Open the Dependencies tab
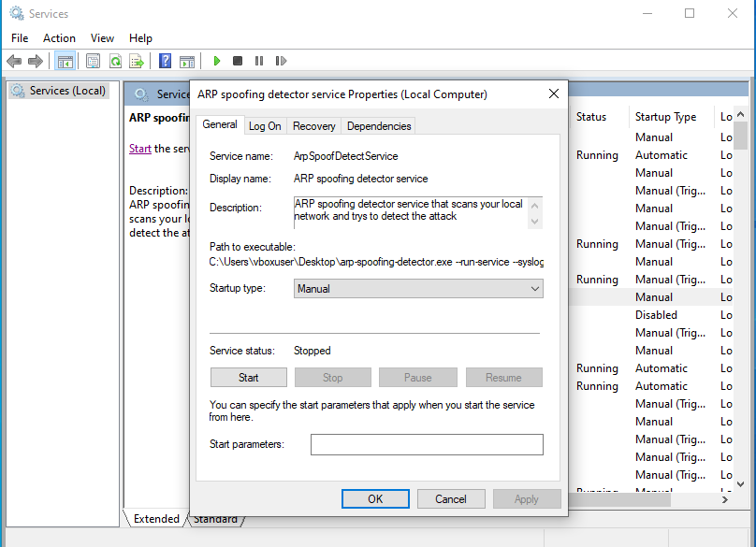Image resolution: width=756 pixels, height=547 pixels. [x=378, y=125]
